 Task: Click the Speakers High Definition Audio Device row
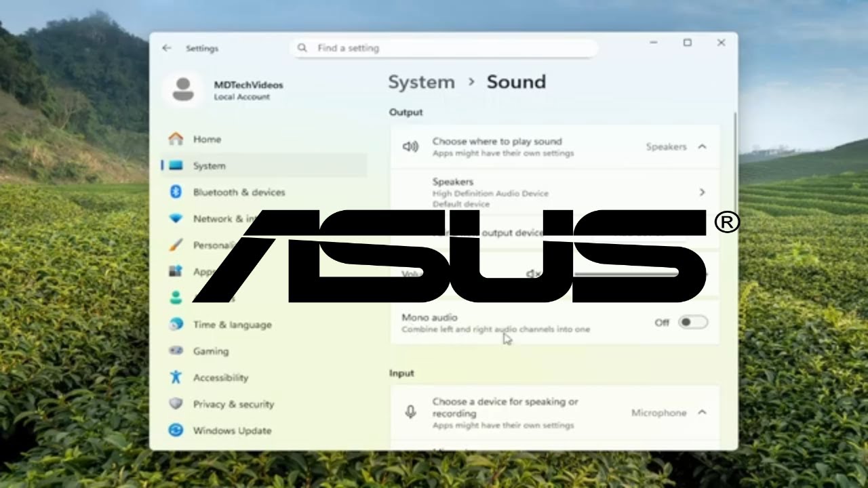(x=555, y=192)
